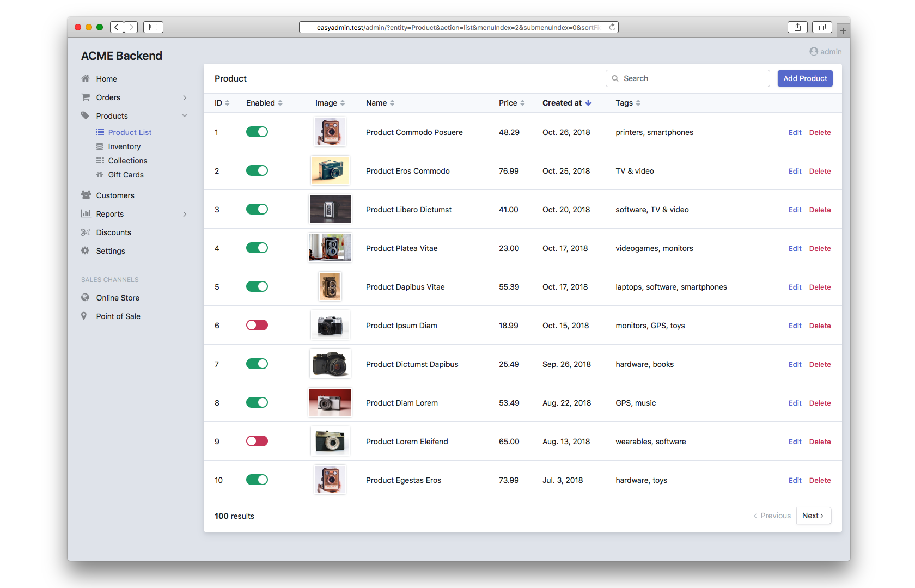This screenshot has width=915, height=588.
Task: Open the Inventory submenu item
Action: coord(124,146)
